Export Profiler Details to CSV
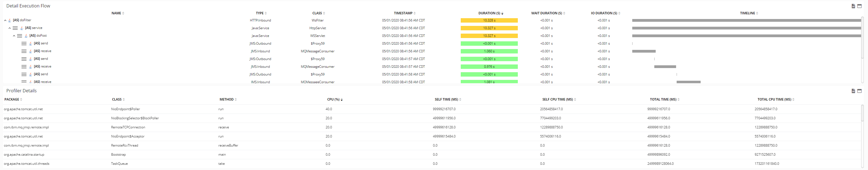This screenshot has height=170, width=868. pos(853,91)
